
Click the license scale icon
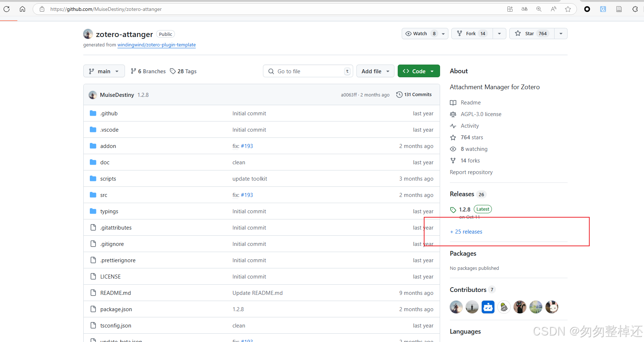453,114
